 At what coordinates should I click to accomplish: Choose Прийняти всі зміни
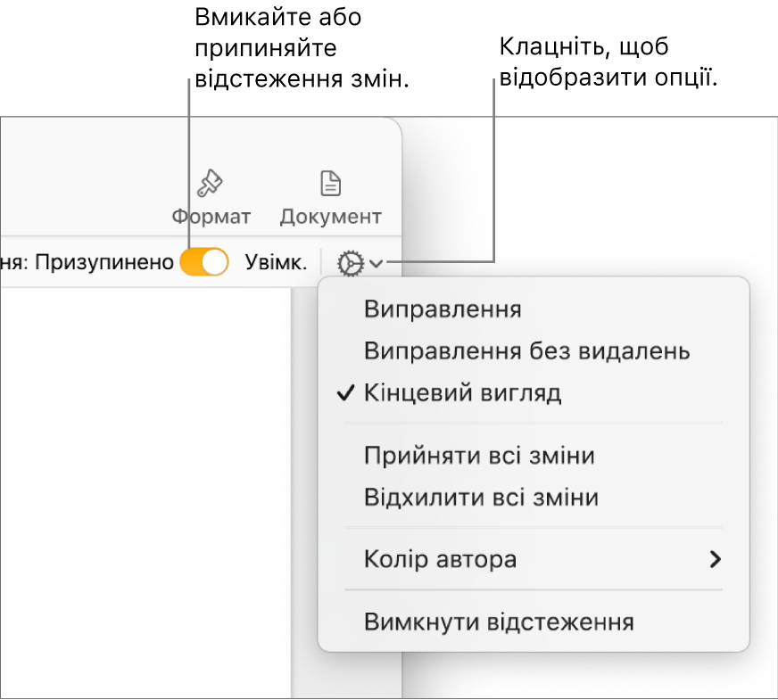(x=534, y=455)
